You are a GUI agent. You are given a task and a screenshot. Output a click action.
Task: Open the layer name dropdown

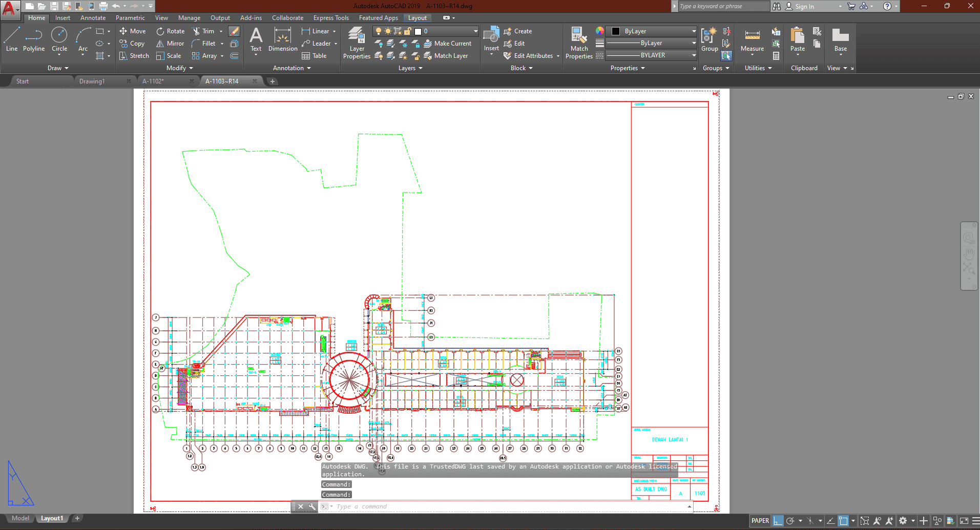pyautogui.click(x=475, y=31)
